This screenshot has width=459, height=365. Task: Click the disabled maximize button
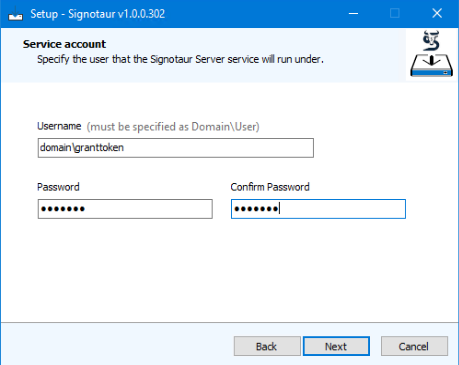[x=395, y=14]
